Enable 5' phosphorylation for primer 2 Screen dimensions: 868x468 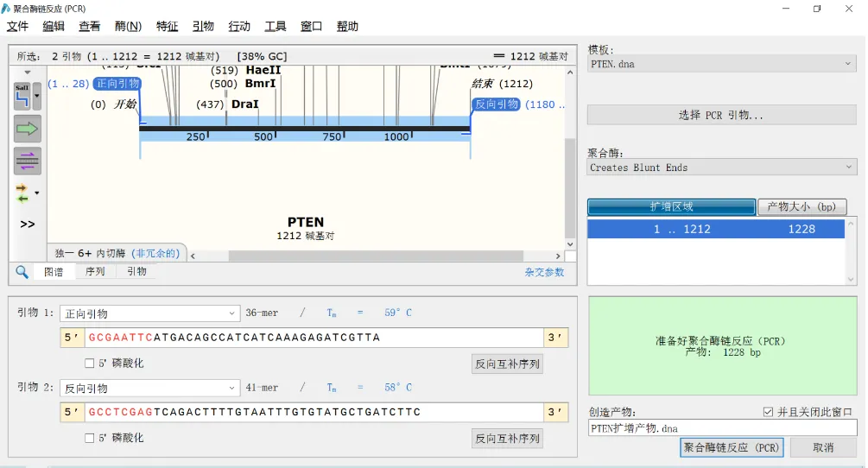[x=90, y=438]
